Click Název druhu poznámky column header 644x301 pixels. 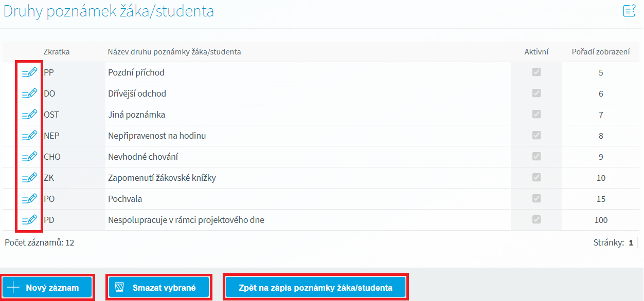174,51
